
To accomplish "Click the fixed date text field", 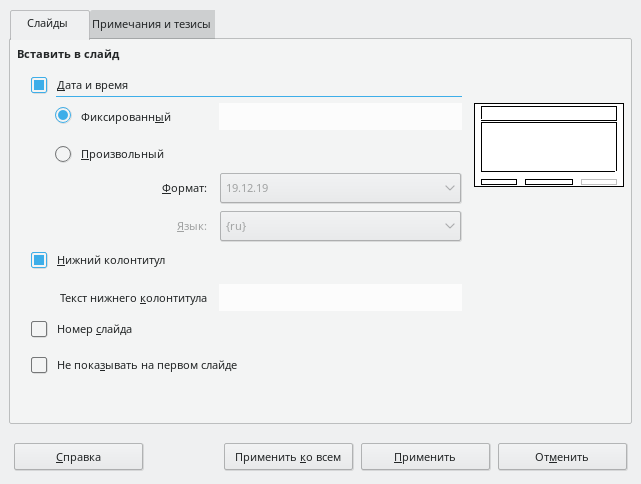I will coord(340,117).
